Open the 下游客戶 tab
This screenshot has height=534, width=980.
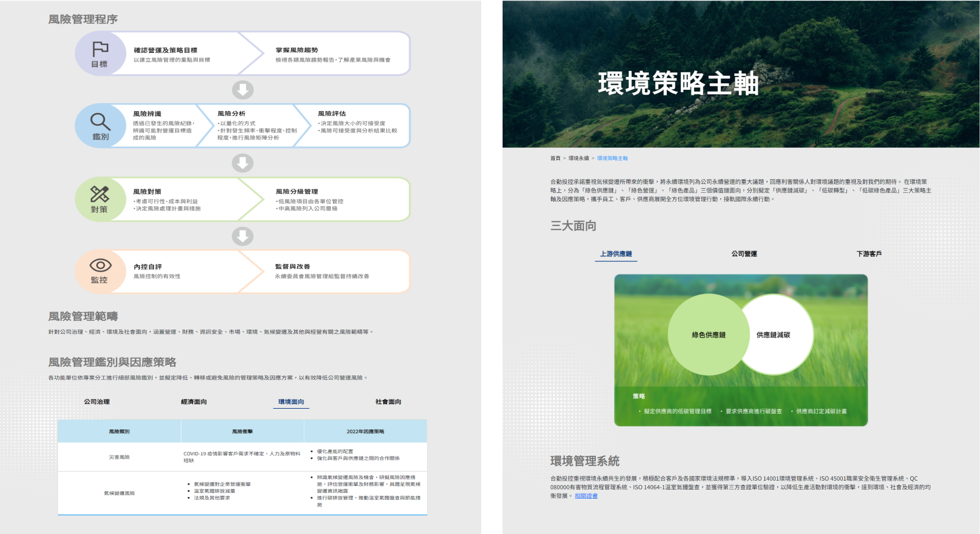click(869, 254)
